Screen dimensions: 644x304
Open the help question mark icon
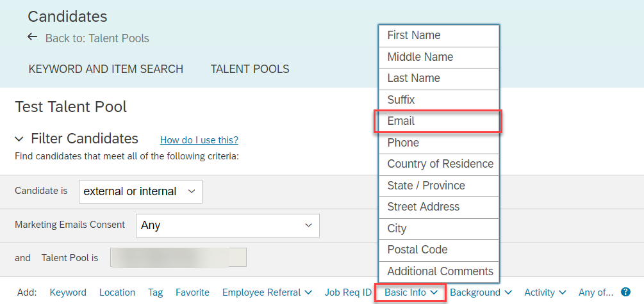[625, 292]
